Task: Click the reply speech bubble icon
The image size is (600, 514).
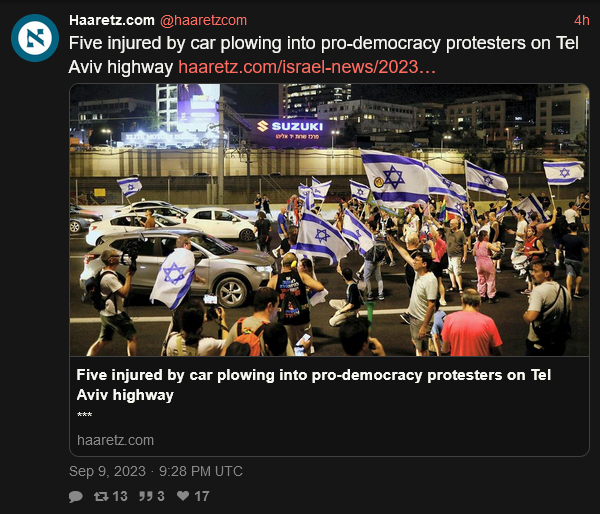Action: pyautogui.click(x=76, y=496)
